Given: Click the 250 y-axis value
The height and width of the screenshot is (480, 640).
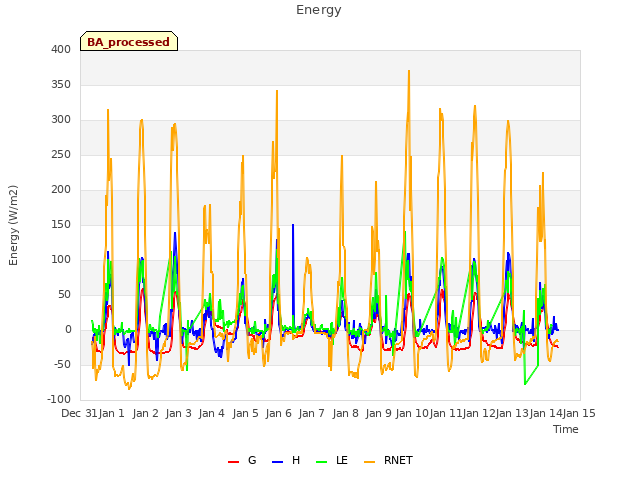Looking at the screenshot, I should pos(61,155).
